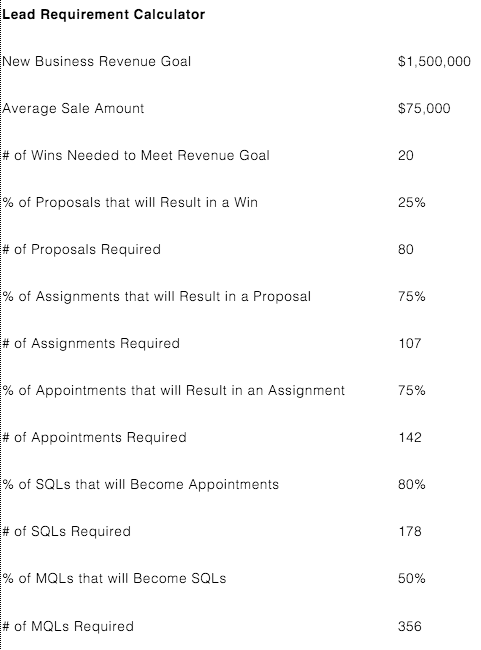Image resolution: width=481 pixels, height=650 pixels.
Task: Select the 178 SQLs required value
Action: [410, 531]
